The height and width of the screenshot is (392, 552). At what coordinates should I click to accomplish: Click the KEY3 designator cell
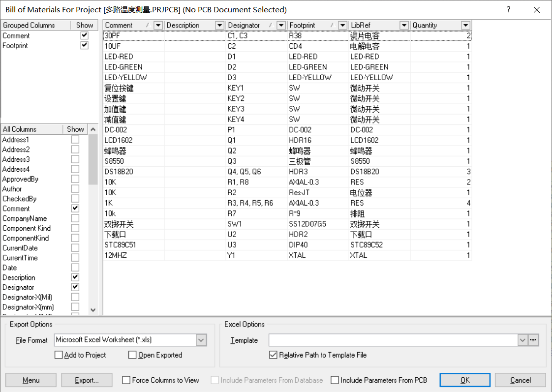click(256, 109)
